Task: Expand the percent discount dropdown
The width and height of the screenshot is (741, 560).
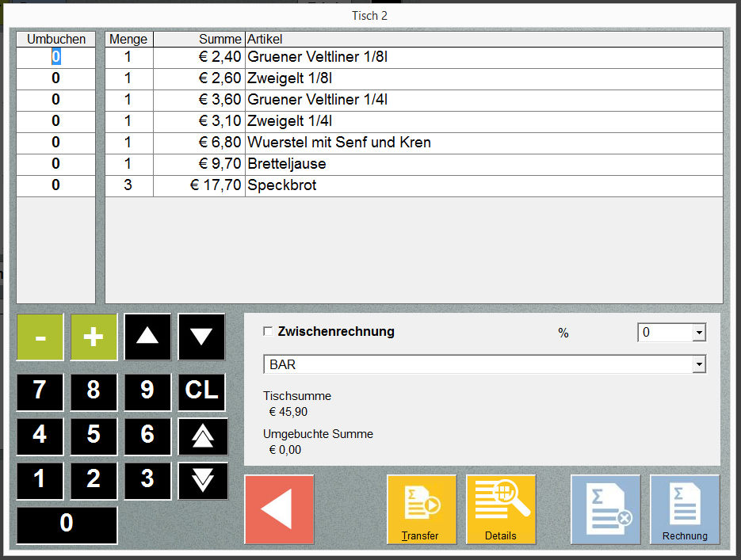Action: click(x=698, y=333)
